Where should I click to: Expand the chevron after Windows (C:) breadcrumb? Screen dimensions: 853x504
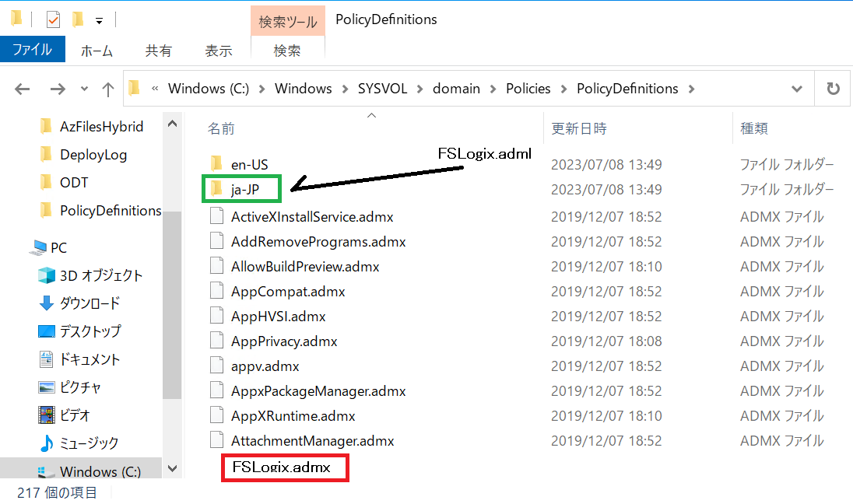[x=262, y=89]
